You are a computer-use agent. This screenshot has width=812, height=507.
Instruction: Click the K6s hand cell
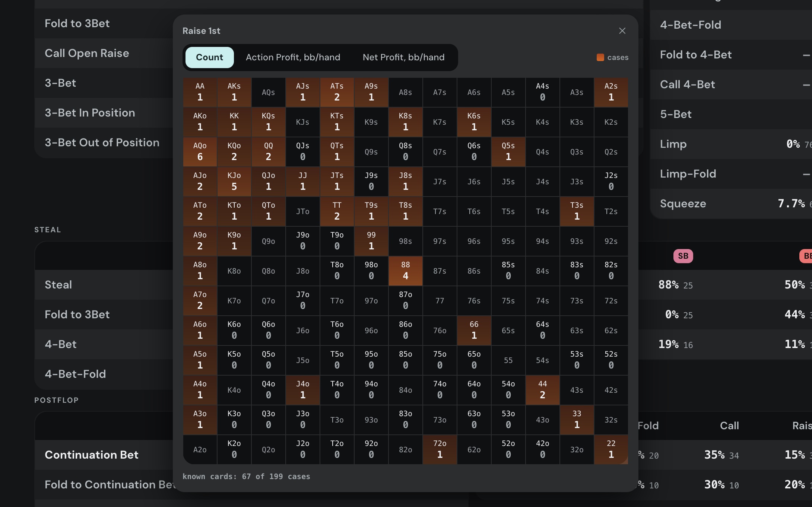click(474, 122)
